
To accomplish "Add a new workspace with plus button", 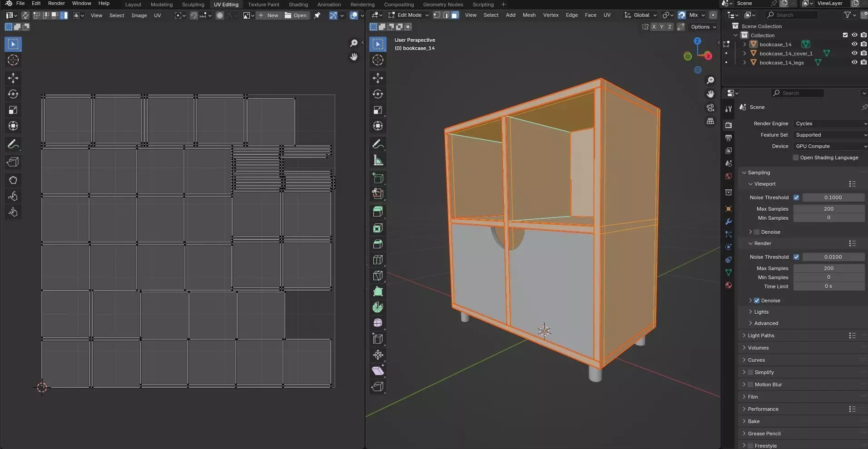I will (503, 5).
